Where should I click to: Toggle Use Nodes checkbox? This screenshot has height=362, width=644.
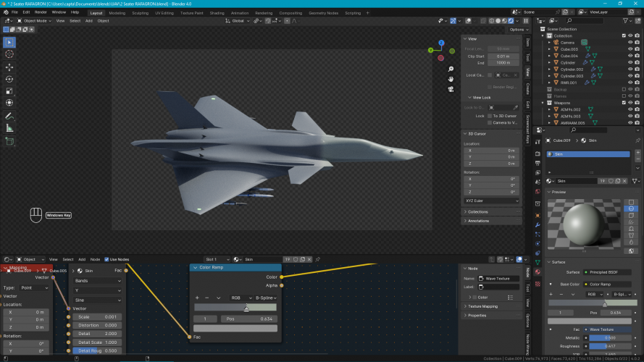point(106,259)
